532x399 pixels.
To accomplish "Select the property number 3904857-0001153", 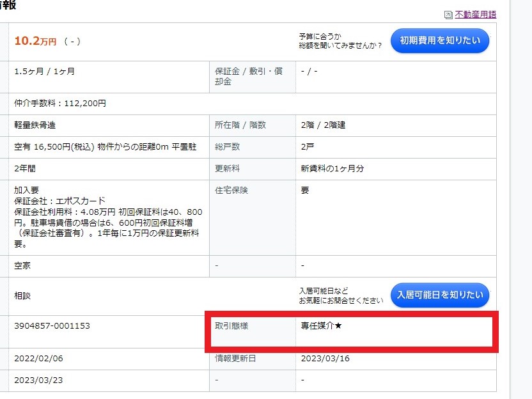I will click(52, 325).
